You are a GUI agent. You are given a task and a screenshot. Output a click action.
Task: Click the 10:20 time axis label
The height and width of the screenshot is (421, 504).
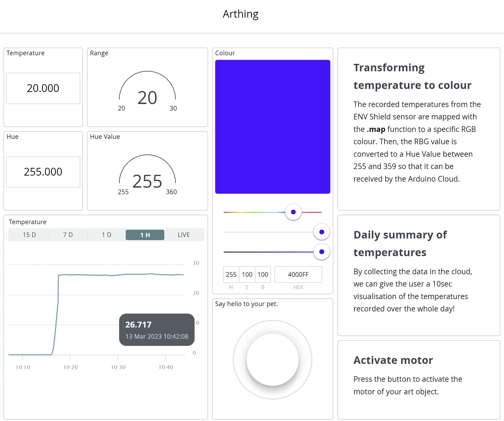click(x=71, y=367)
